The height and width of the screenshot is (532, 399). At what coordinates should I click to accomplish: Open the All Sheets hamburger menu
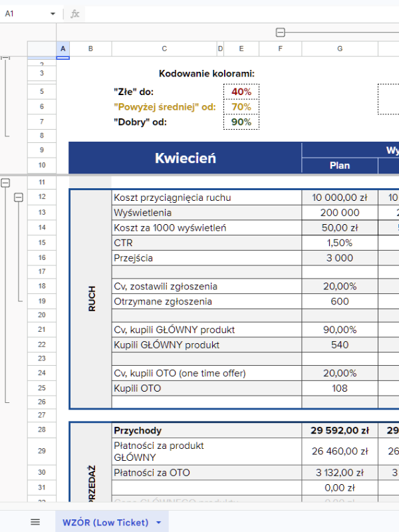35,522
